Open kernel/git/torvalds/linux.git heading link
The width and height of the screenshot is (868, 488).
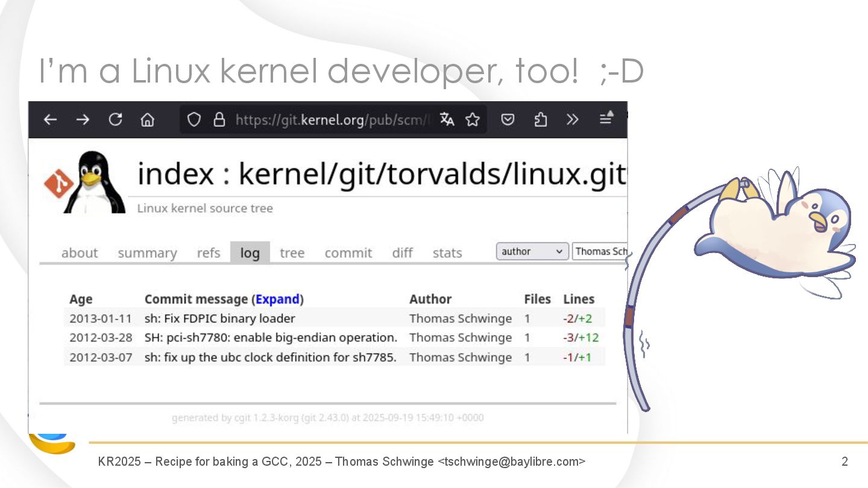coord(433,174)
